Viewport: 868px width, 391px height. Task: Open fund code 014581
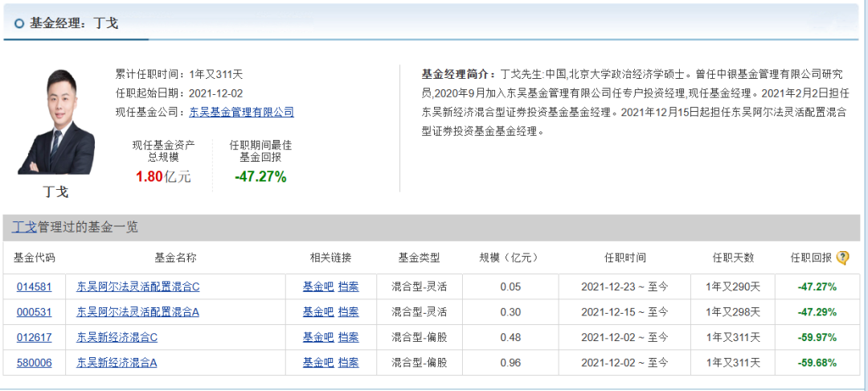[x=34, y=286]
